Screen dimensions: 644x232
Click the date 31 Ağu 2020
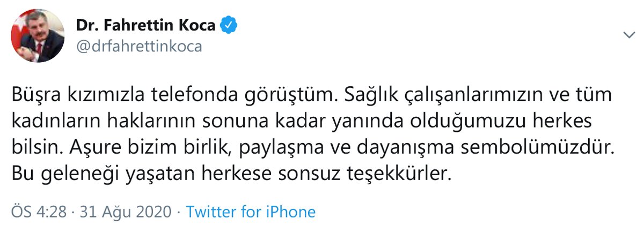[126, 212]
